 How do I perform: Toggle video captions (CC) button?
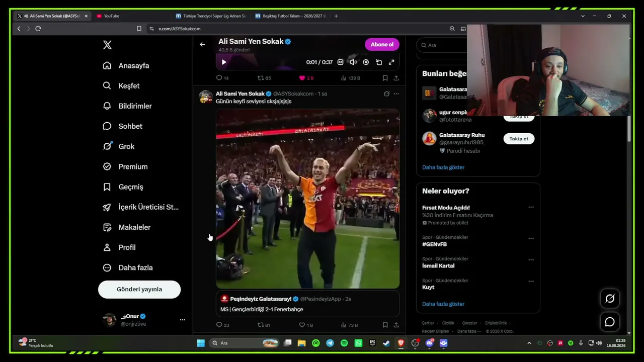[340, 62]
